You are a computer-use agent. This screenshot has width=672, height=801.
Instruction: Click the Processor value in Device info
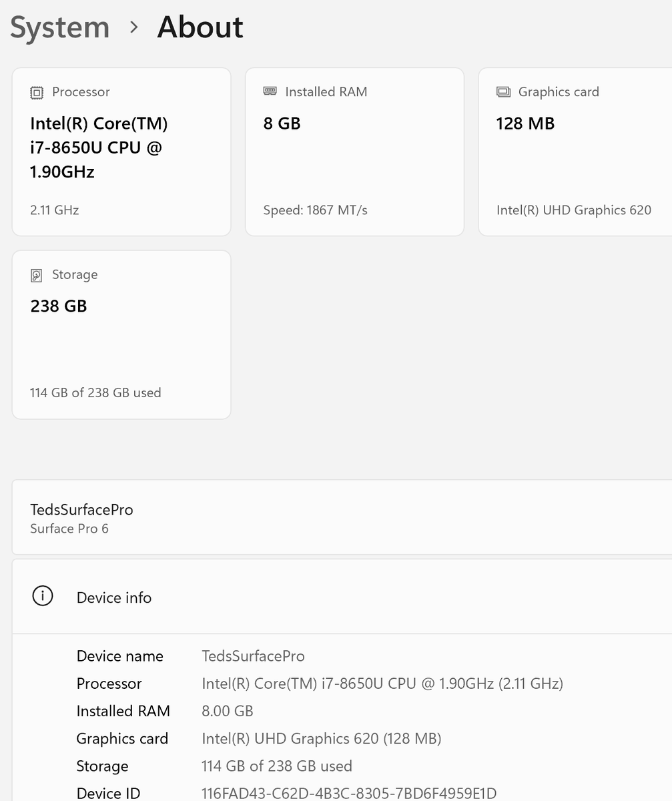click(382, 684)
